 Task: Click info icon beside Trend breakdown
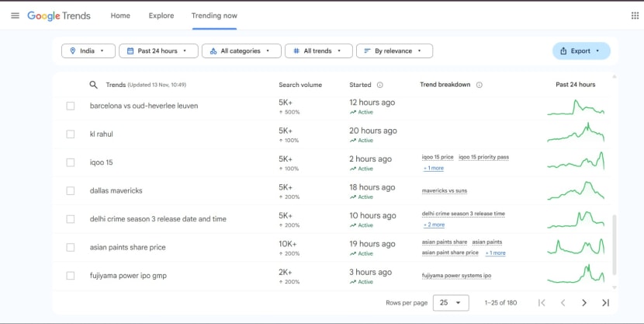tap(479, 85)
